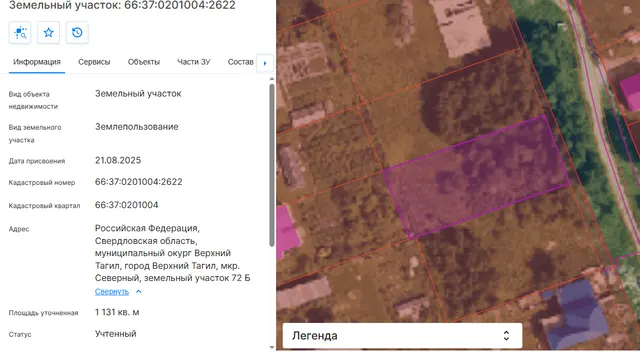Click the status value Учтенный

(x=116, y=334)
